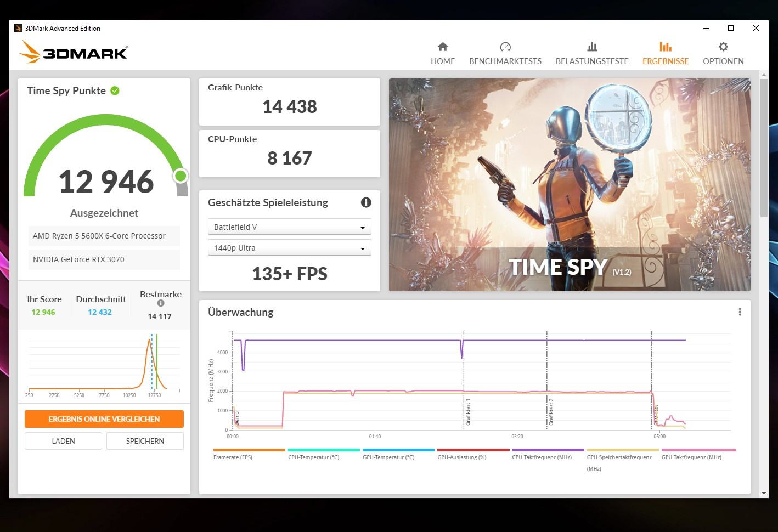Viewport: 778px width, 532px height.
Task: Click the Grafiktest 2 timeline marker
Action: [551, 412]
